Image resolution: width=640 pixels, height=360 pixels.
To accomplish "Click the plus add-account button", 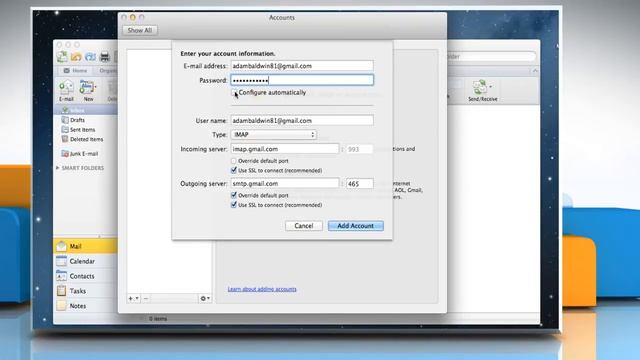I will pos(133,299).
